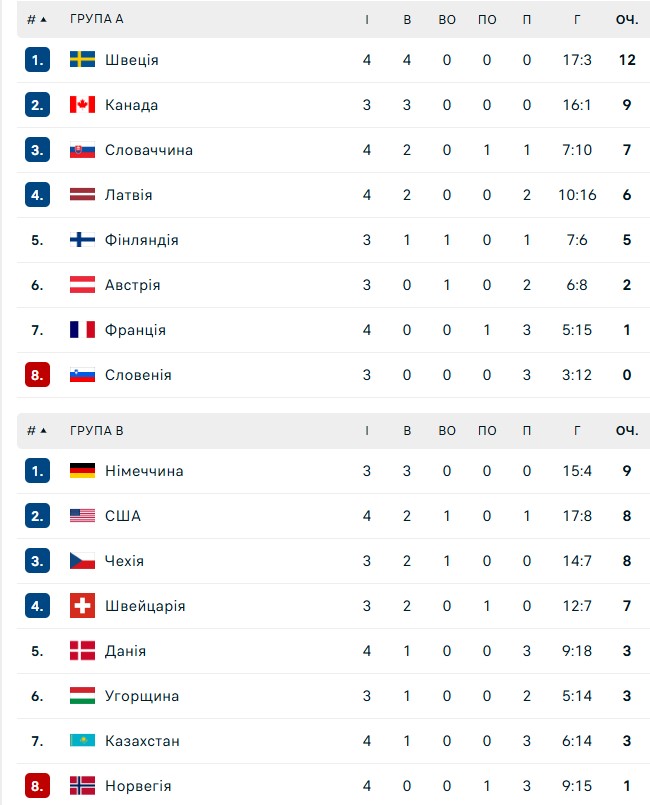Select the Данія team name
Viewport: 650px width, 805px height.
(126, 651)
